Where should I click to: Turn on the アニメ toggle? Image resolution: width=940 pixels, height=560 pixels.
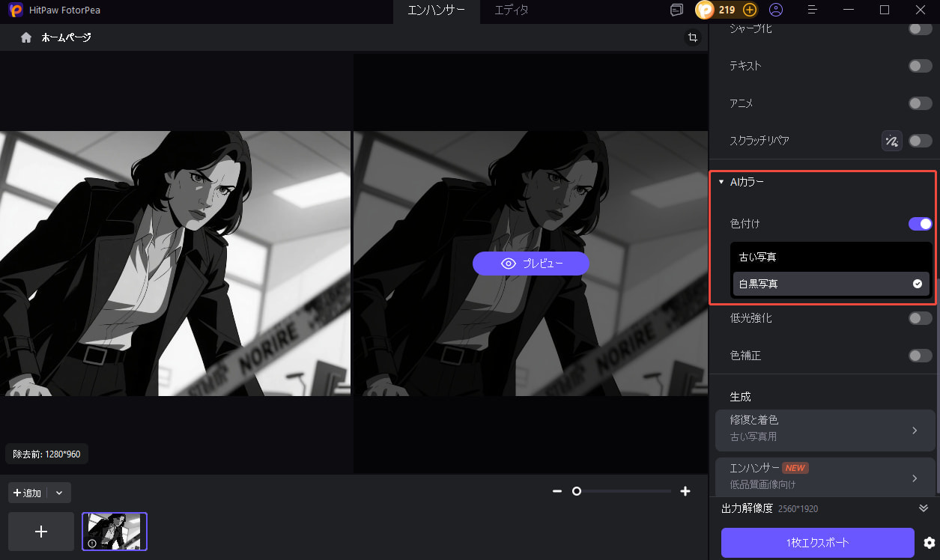click(x=920, y=103)
